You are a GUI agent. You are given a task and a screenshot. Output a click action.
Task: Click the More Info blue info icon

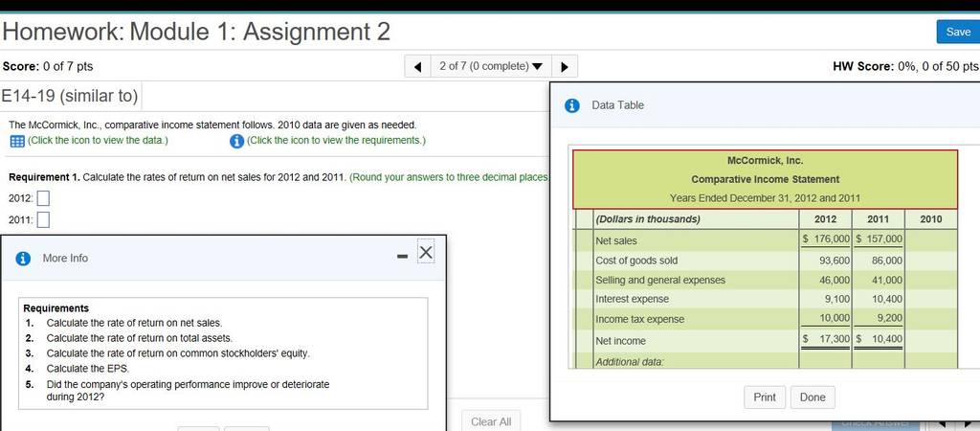tap(23, 259)
